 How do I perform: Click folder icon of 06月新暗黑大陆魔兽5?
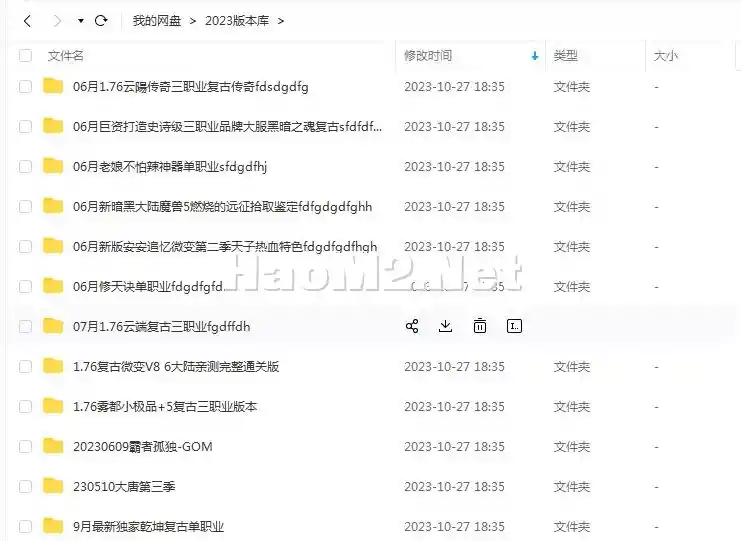click(53, 206)
